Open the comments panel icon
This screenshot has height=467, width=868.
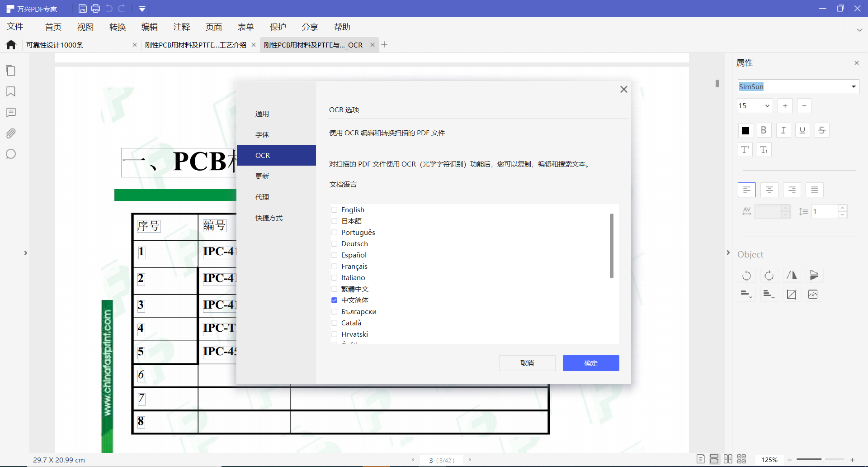click(11, 112)
